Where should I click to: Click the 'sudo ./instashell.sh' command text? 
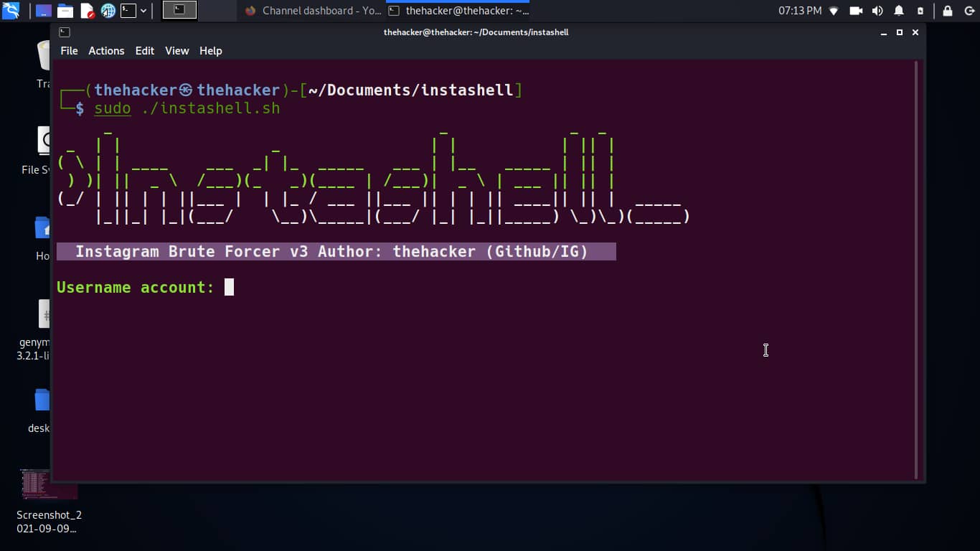click(x=187, y=108)
